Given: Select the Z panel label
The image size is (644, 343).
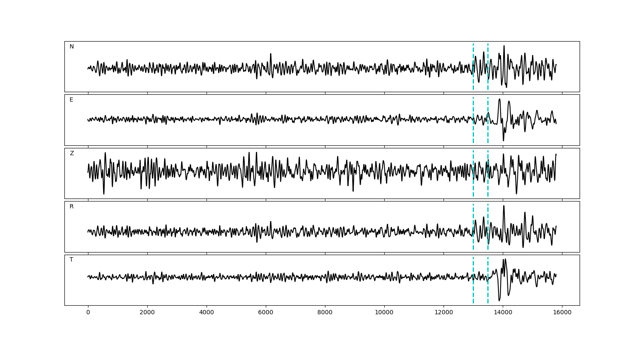Looking at the screenshot, I should tap(72, 153).
